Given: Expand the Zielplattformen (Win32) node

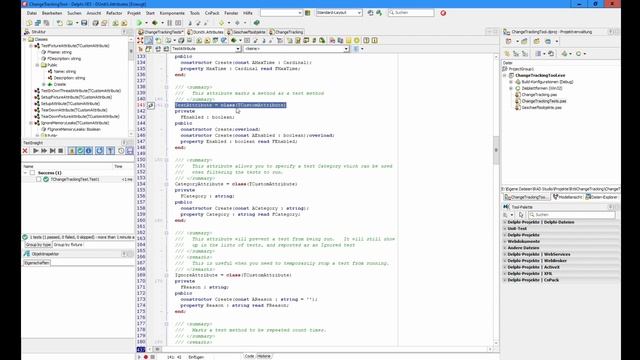Looking at the screenshot, I should [511, 88].
